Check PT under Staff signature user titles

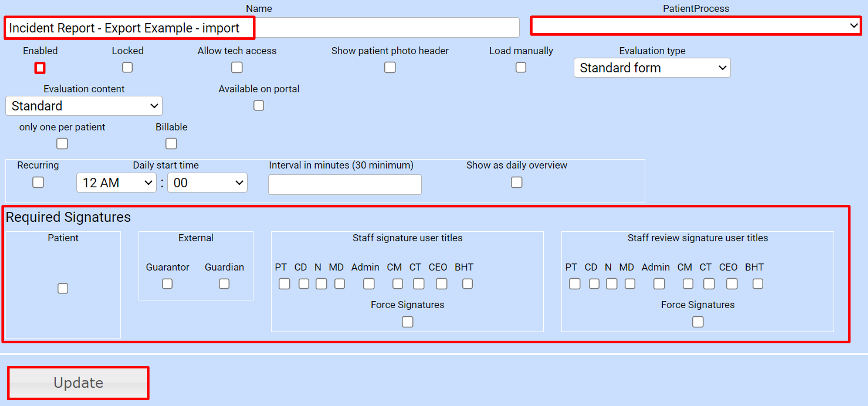(284, 284)
